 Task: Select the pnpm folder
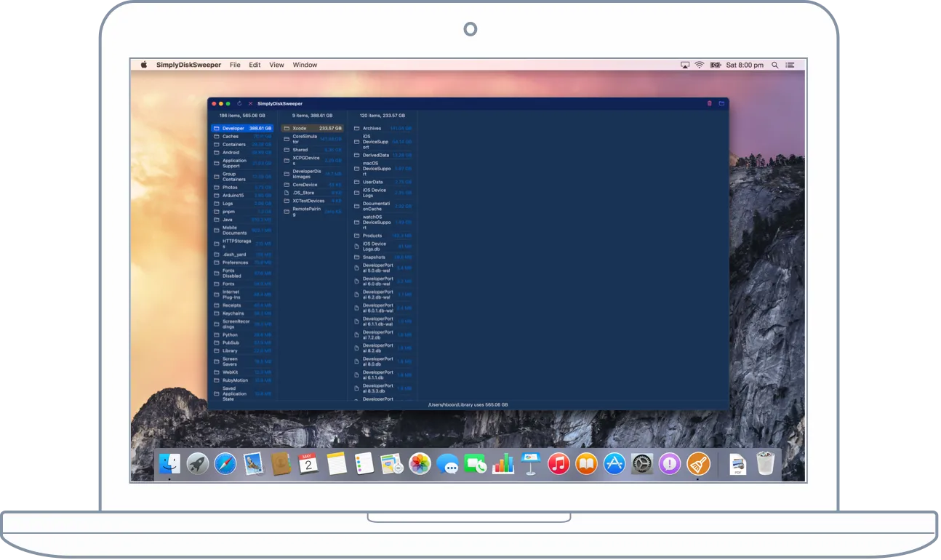tap(242, 212)
